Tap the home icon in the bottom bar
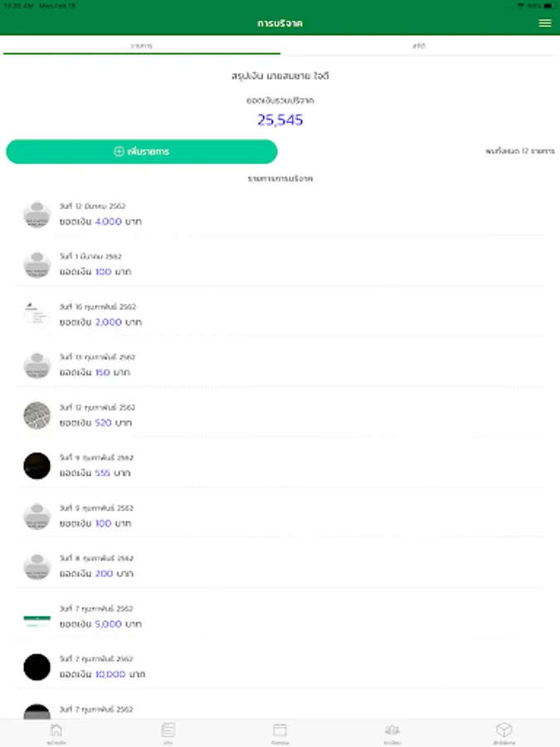Viewport: 560px width, 747px height. (x=56, y=730)
